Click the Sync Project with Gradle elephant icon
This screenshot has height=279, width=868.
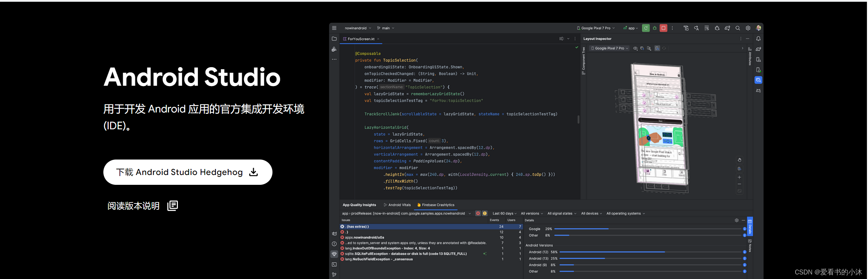click(727, 28)
